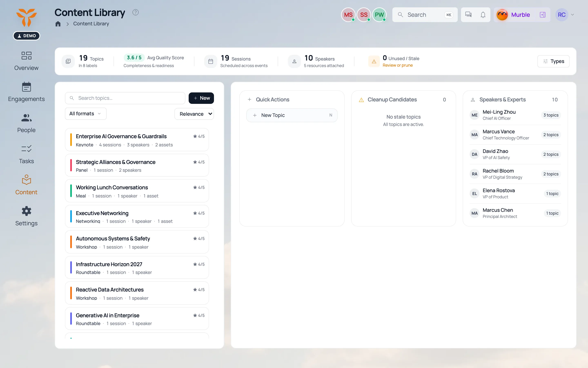
Task: Open the chat messages icon
Action: pyautogui.click(x=468, y=15)
